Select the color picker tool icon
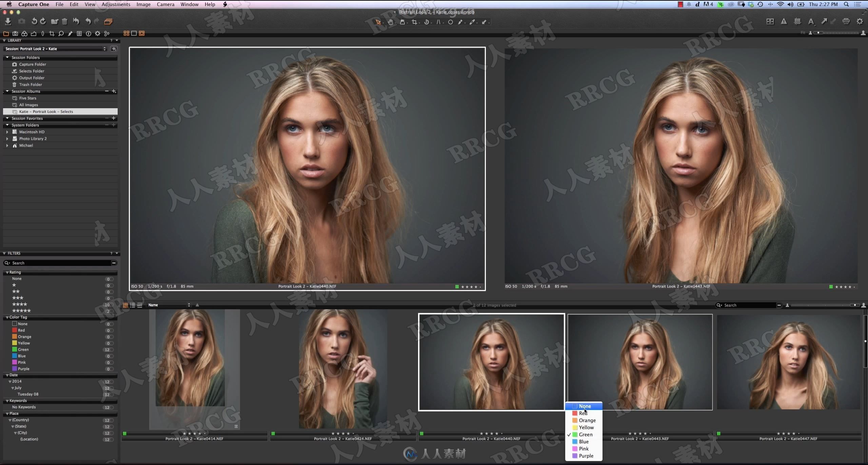This screenshot has width=868, height=465. [472, 22]
